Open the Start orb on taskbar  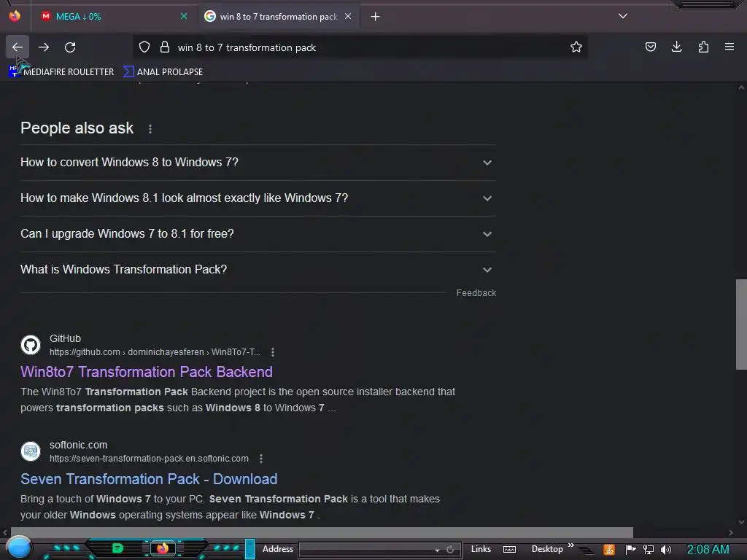pos(18,548)
